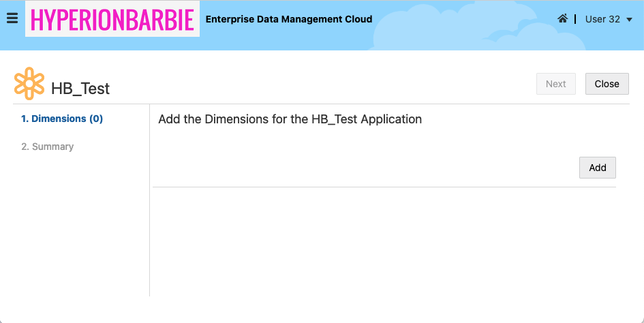This screenshot has height=323, width=644.
Task: Select the Dimensions (0) step
Action: pos(62,119)
